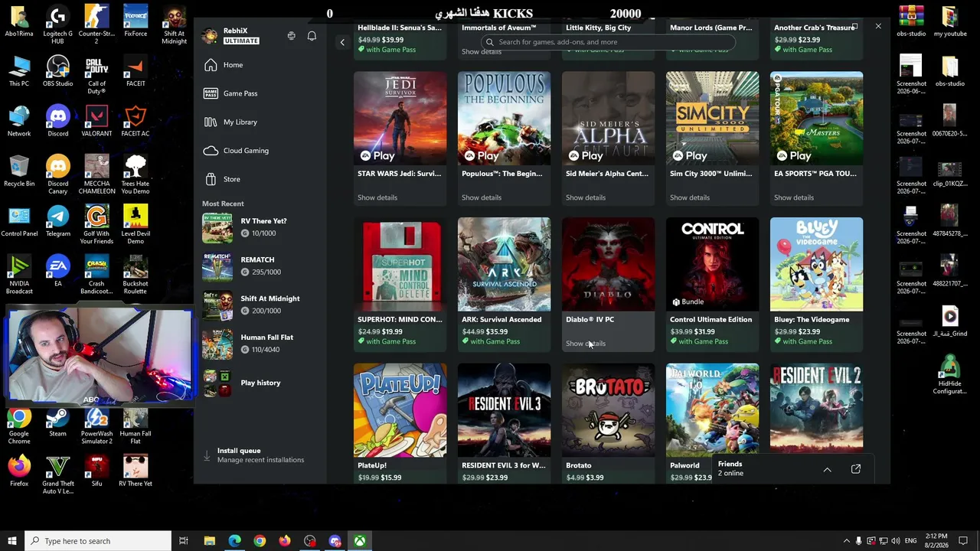
Task: Select the Discord desktop icon
Action: coord(58,122)
